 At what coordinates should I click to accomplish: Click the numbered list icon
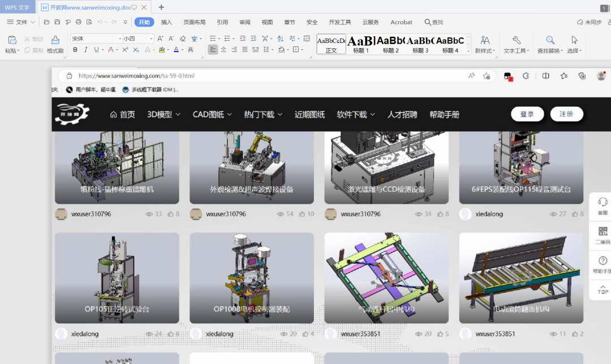227,38
